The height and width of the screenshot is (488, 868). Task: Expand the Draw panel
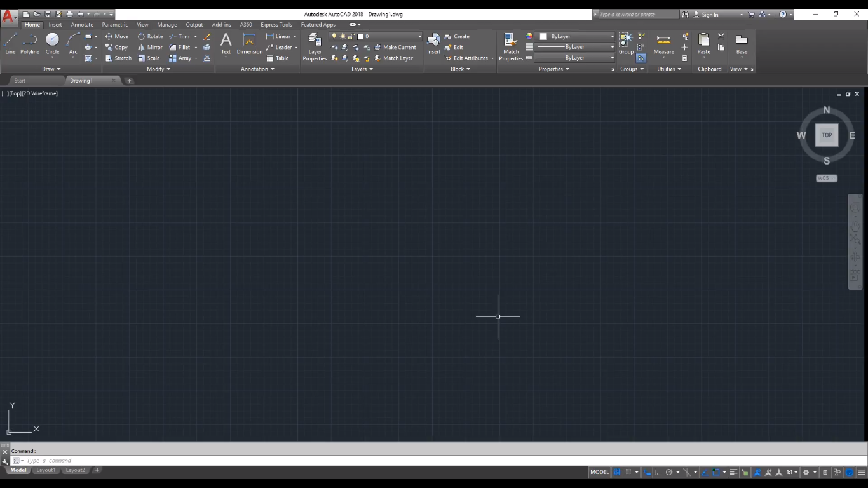click(51, 69)
